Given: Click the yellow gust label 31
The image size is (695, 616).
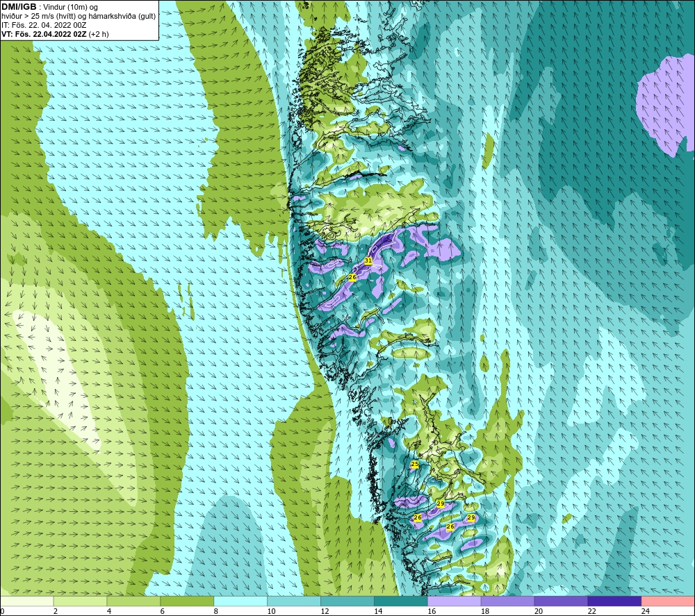Looking at the screenshot, I should [x=368, y=261].
